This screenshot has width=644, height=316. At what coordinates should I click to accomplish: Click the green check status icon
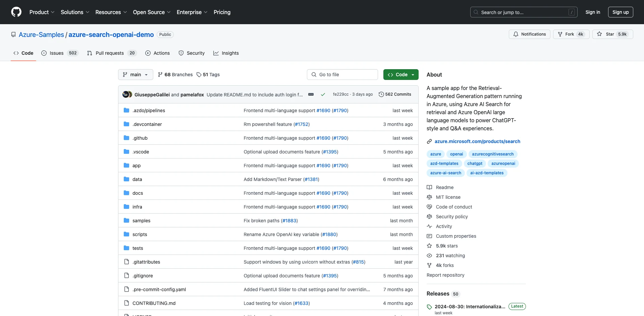pyautogui.click(x=323, y=95)
